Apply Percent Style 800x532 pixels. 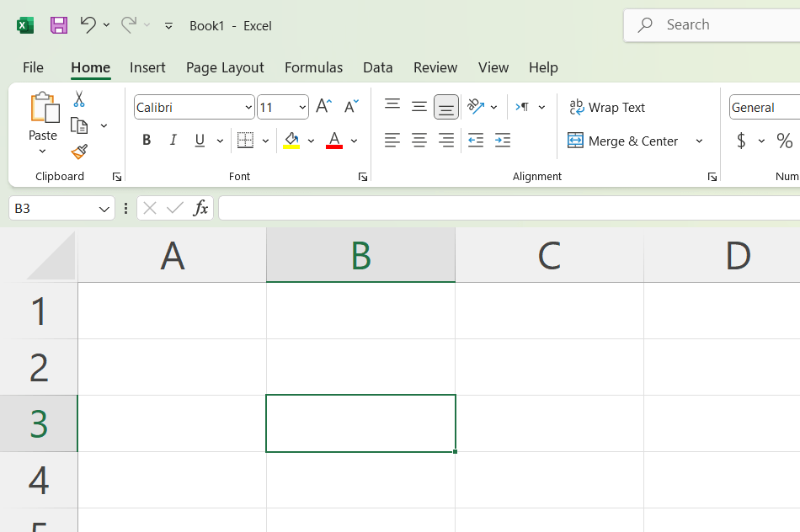[785, 141]
